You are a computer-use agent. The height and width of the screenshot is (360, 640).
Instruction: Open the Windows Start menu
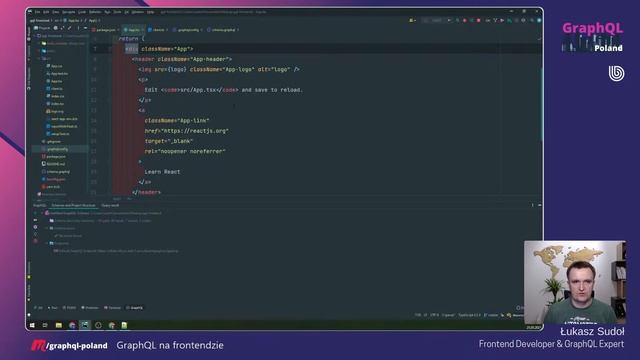(x=32, y=325)
